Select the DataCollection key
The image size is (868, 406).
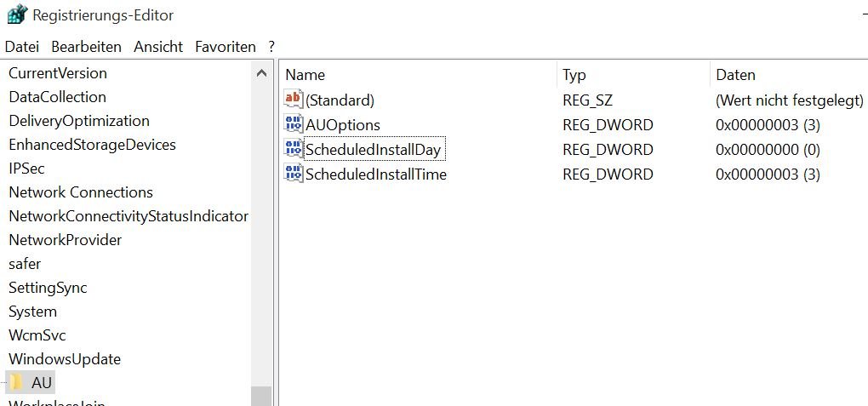tap(57, 97)
